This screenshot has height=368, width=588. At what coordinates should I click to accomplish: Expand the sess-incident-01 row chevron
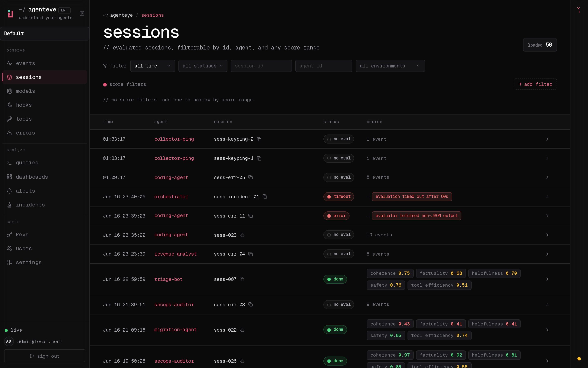point(547,196)
